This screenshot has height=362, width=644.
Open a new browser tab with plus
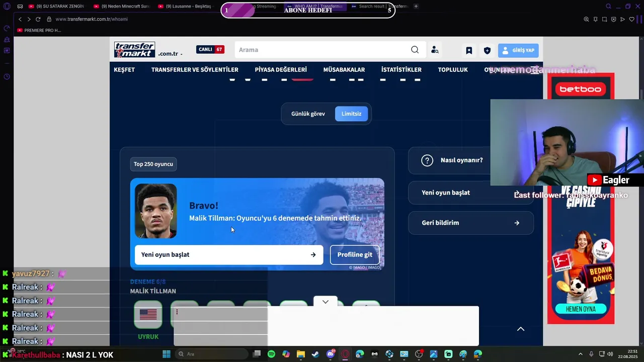pyautogui.click(x=416, y=7)
